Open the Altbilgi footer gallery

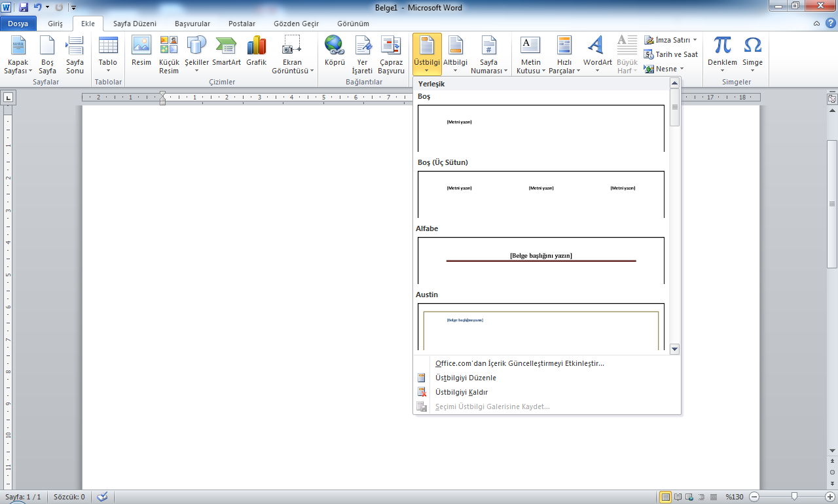[456, 55]
